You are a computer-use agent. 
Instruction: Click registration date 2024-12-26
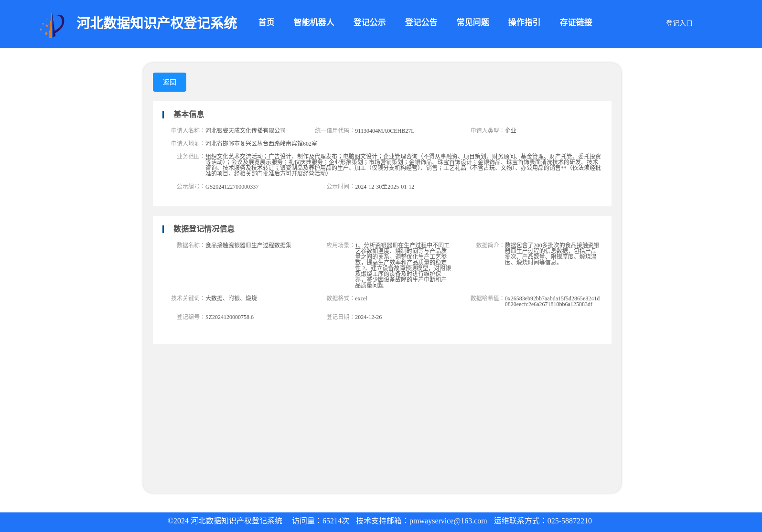(x=368, y=317)
